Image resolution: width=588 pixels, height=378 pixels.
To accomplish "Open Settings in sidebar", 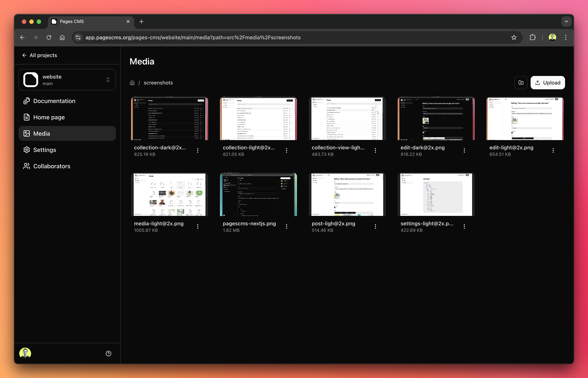I will tap(45, 150).
